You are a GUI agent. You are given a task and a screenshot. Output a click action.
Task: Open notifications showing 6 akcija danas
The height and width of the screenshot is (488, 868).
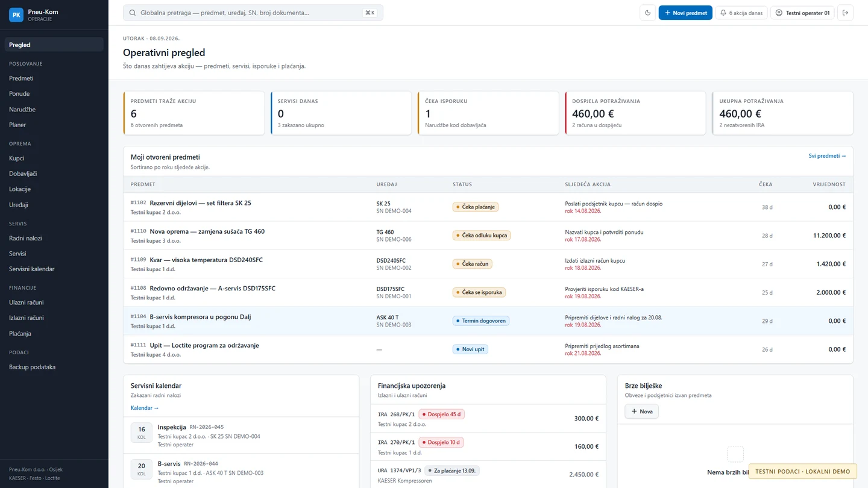[x=741, y=13]
